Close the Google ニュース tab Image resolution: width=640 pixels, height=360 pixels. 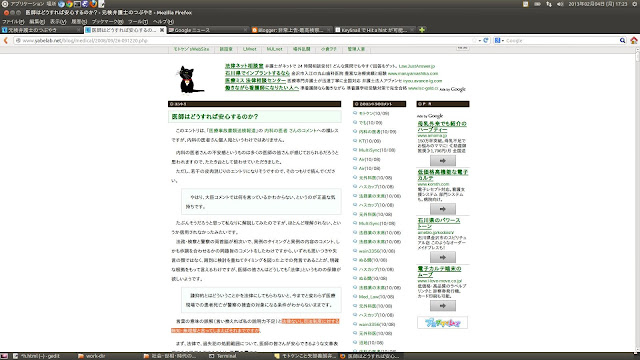(245, 30)
